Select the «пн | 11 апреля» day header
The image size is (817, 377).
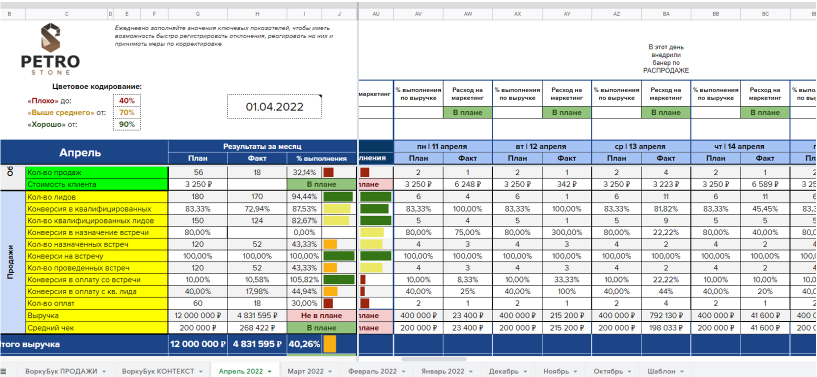[443, 146]
